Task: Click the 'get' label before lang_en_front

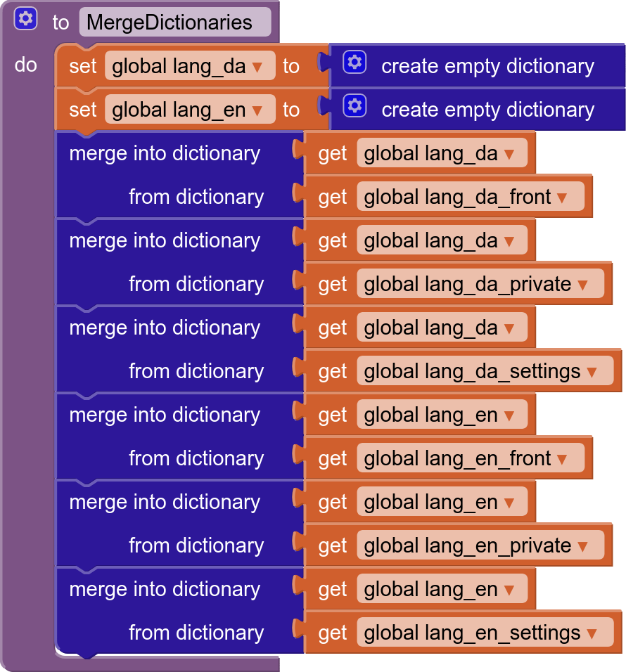Action: [x=333, y=458]
